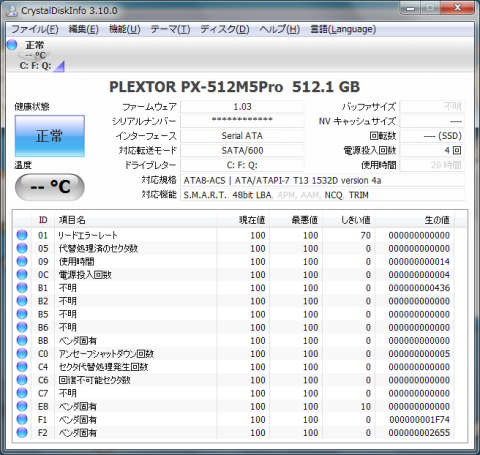Click raw value 000000002655 in row F2
Image resolution: width=480 pixels, height=455 pixels.
419,433
